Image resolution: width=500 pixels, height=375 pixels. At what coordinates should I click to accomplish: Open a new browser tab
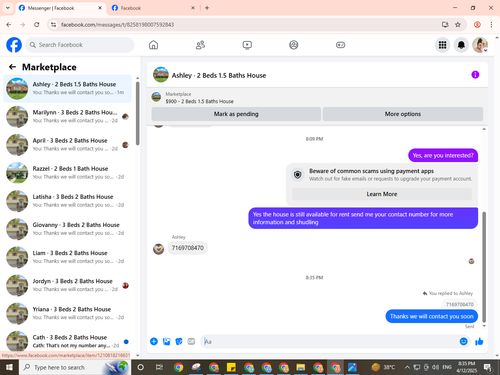click(207, 8)
